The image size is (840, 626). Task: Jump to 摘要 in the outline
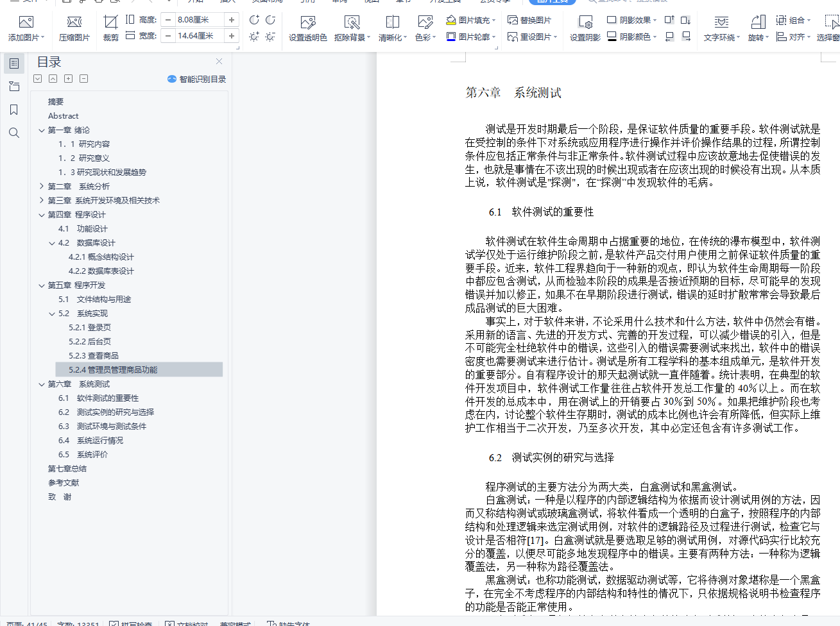click(56, 102)
